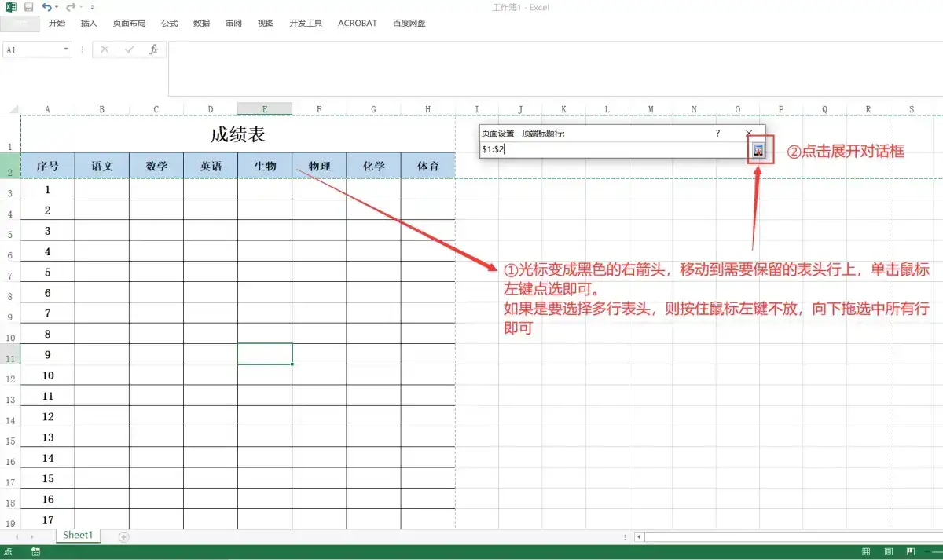This screenshot has height=560, width=943.
Task: Open the 开发工具 tab
Action: pyautogui.click(x=305, y=23)
